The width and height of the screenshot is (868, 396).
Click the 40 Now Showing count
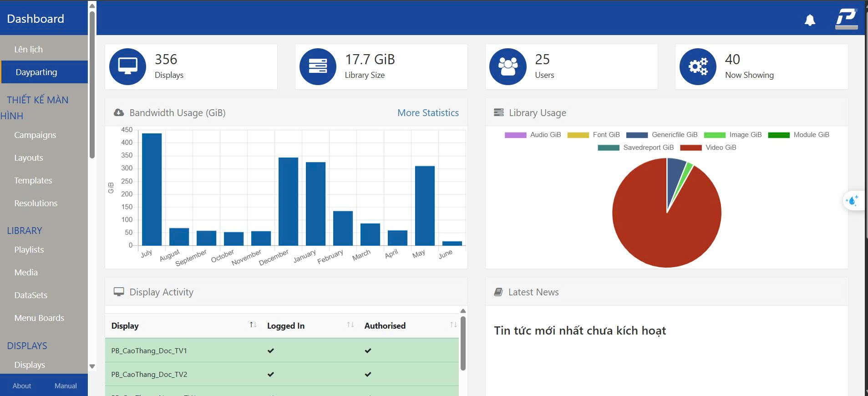732,59
